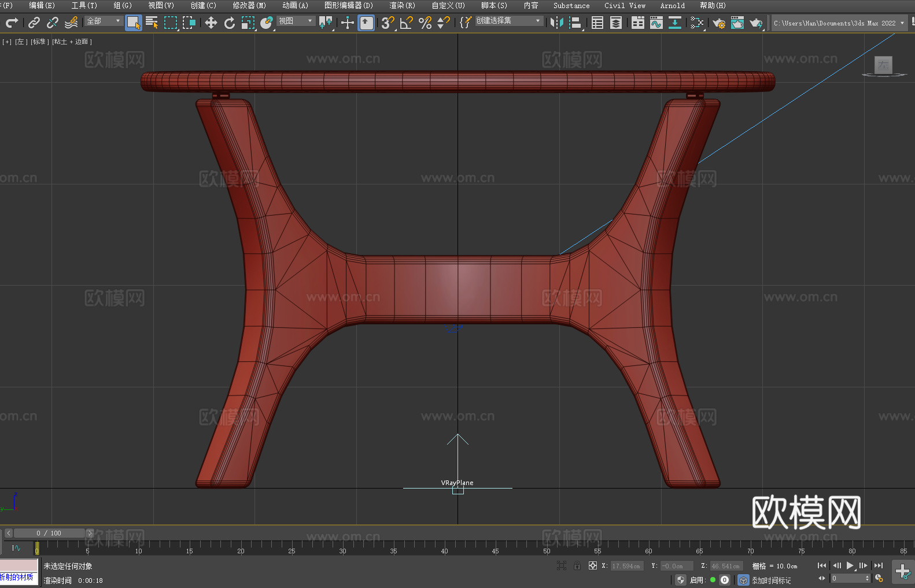This screenshot has width=915, height=588.
Task: Select the Bind to Space Warp tool
Action: (71, 23)
